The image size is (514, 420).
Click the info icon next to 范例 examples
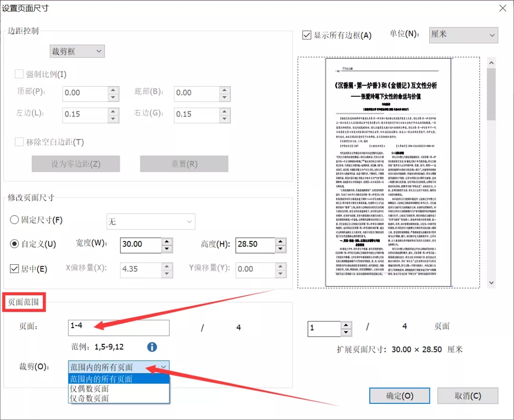(x=152, y=347)
